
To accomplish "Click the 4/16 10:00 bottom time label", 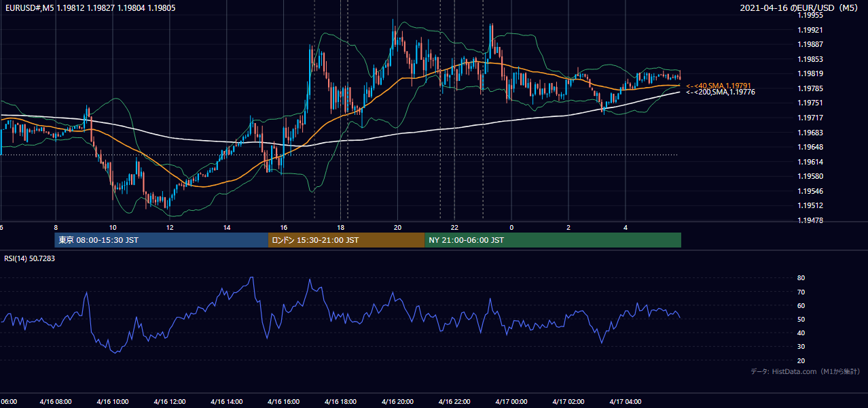I will click(112, 402).
